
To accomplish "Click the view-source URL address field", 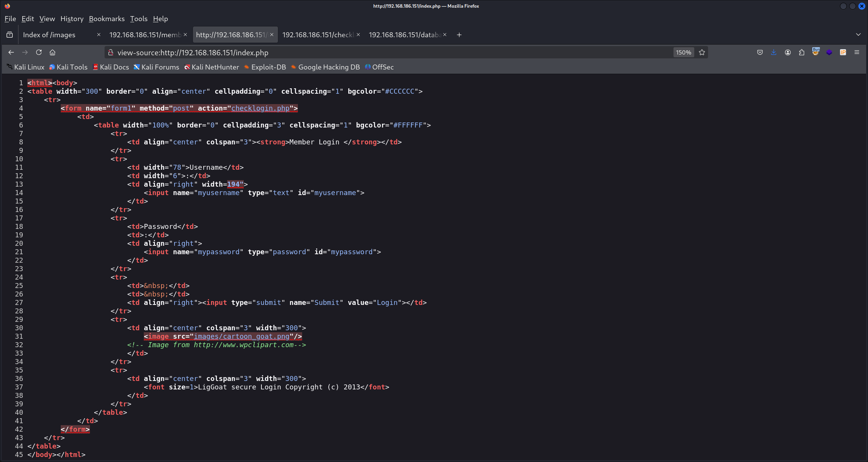I will (392, 53).
